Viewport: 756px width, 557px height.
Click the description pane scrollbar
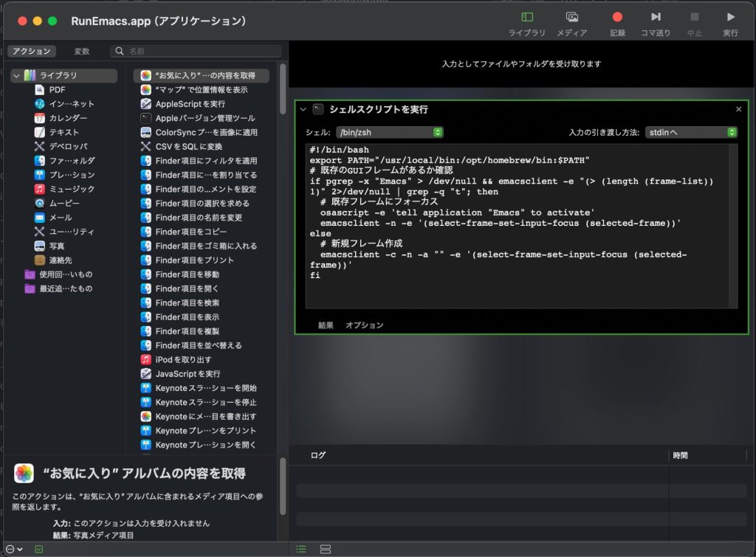coord(283,486)
